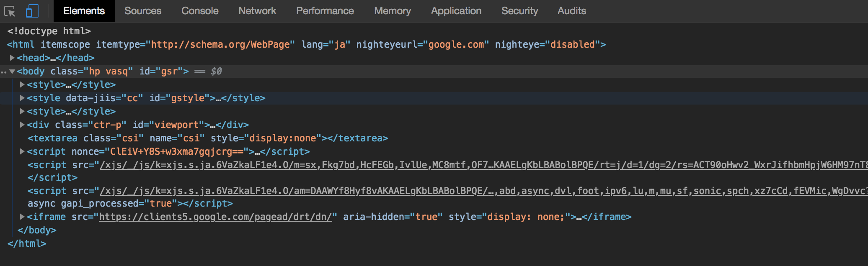Viewport: 868px width, 266px height.
Task: Click the closing script tag line
Action: [x=52, y=177]
